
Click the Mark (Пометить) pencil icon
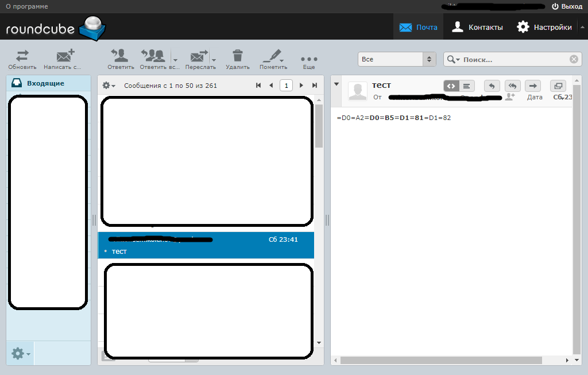pyautogui.click(x=272, y=56)
